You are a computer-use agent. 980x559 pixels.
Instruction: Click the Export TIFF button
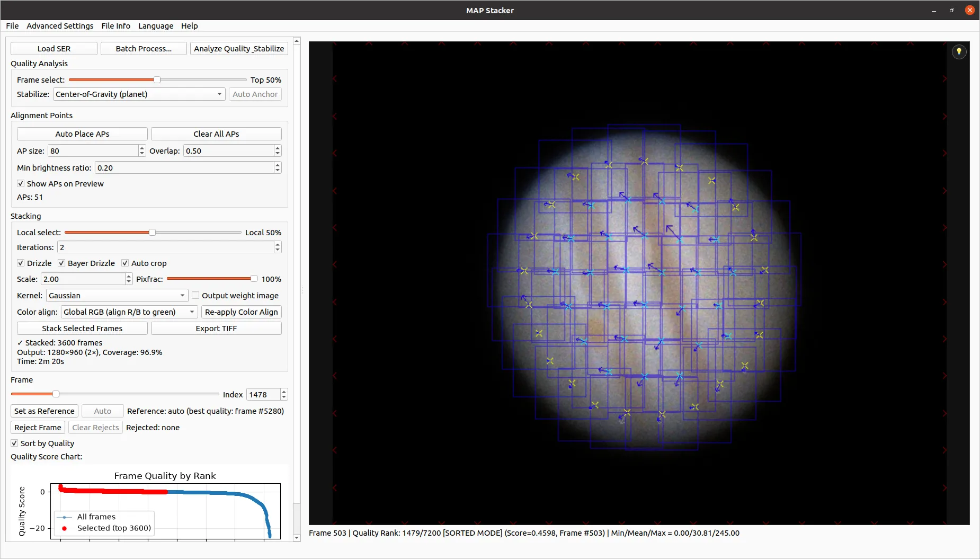coord(216,328)
